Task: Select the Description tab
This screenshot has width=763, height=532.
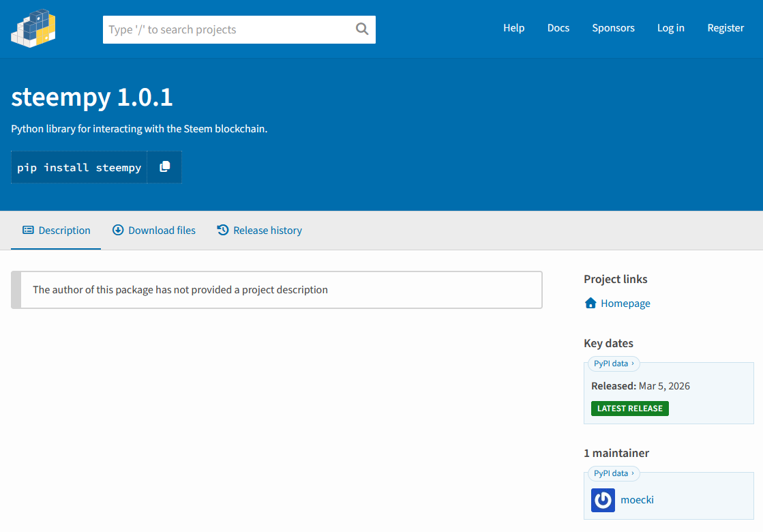Action: click(x=56, y=231)
